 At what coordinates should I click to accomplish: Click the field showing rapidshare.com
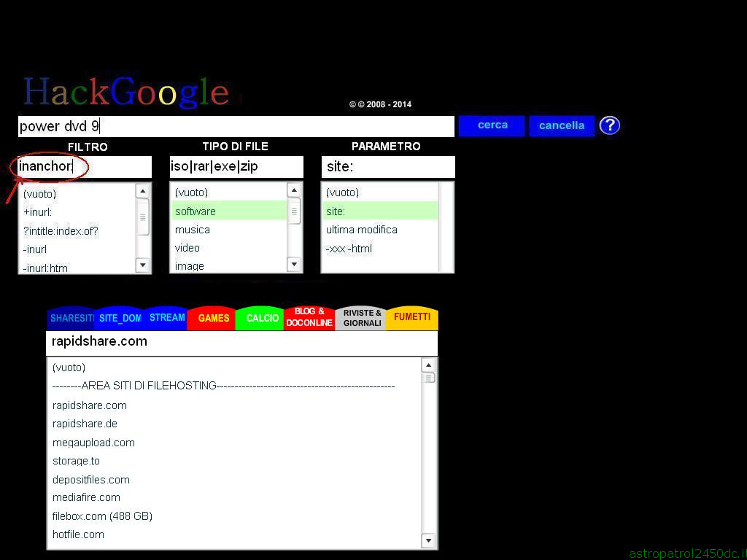click(x=242, y=343)
